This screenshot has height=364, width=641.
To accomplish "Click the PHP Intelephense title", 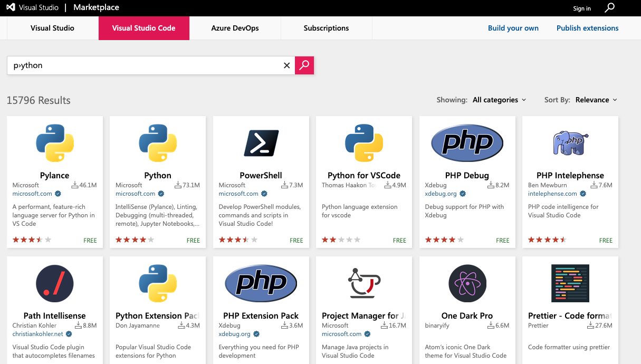I will (570, 175).
